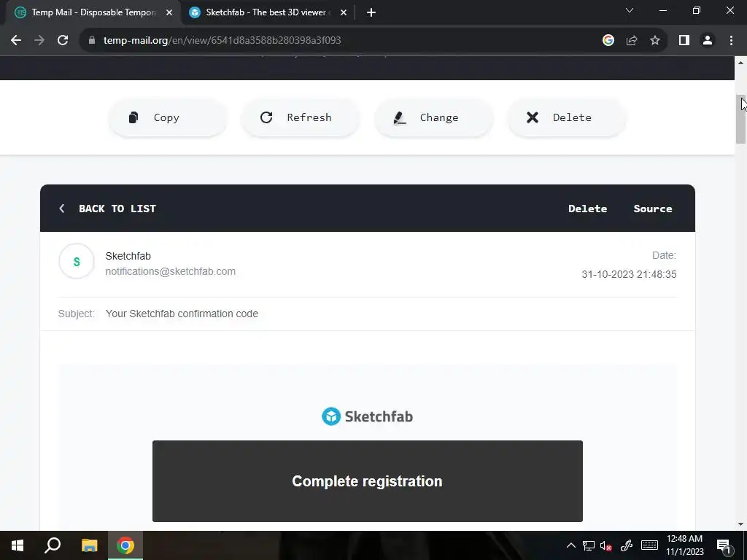Click the Complete registration banner
Viewport: 747px width, 560px height.
[368, 481]
